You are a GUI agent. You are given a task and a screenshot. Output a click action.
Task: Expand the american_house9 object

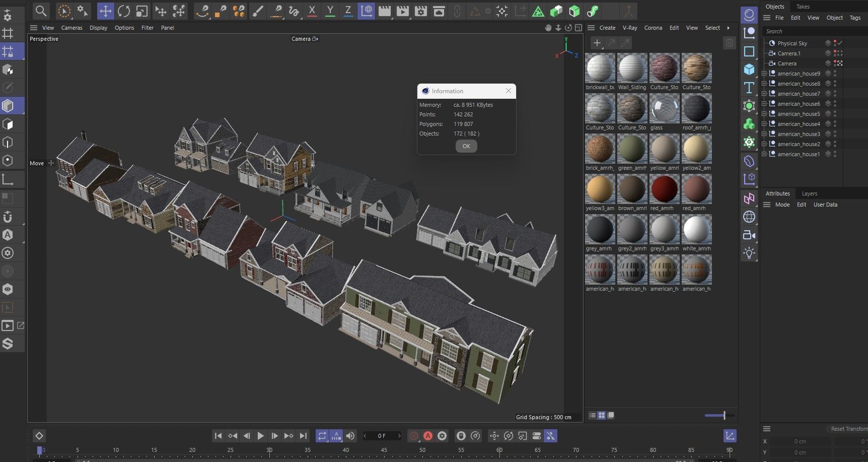764,74
